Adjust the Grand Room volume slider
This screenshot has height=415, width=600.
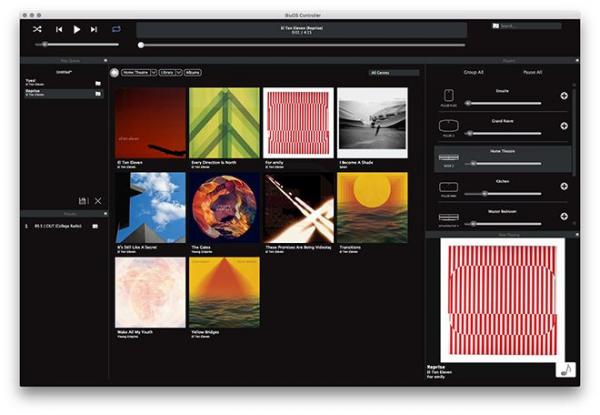click(x=503, y=133)
